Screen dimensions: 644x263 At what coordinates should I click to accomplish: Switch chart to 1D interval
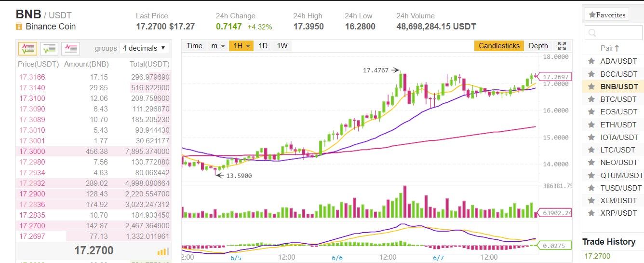pos(263,46)
